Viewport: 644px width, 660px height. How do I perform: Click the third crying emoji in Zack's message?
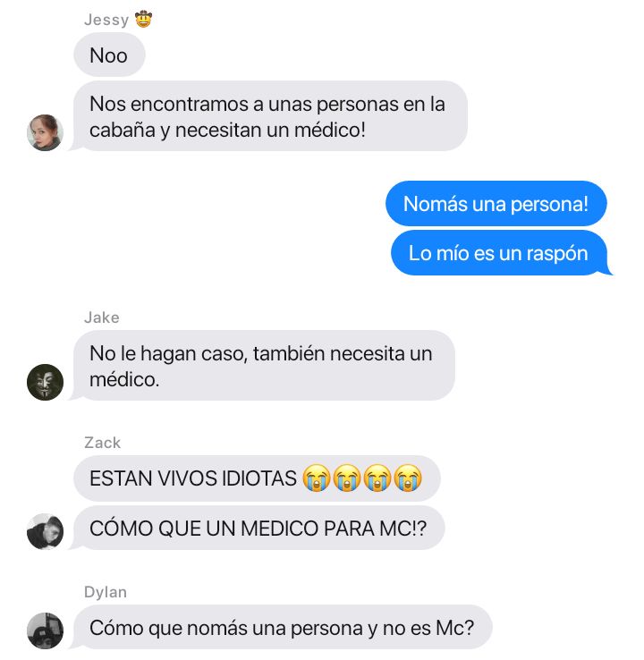(x=377, y=478)
